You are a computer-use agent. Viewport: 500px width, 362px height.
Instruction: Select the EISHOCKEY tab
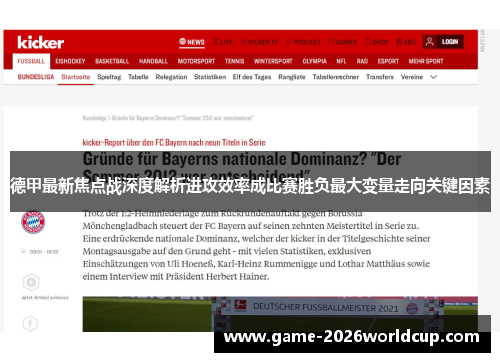[70, 61]
